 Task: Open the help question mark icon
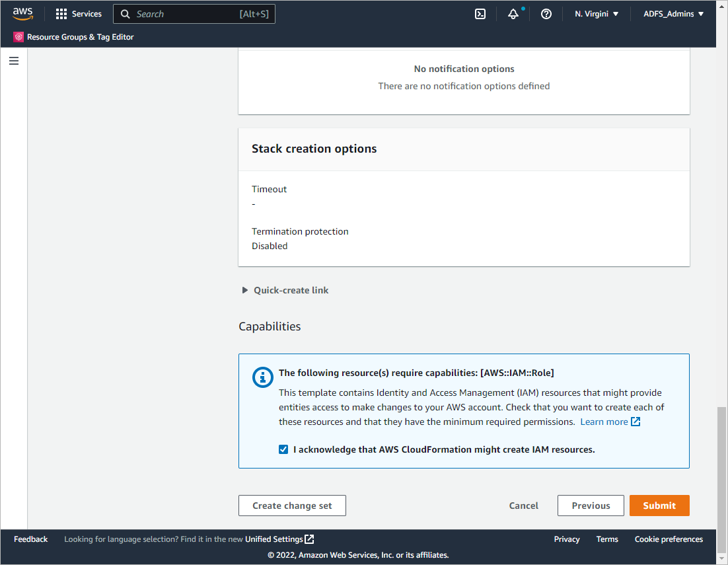(x=546, y=14)
